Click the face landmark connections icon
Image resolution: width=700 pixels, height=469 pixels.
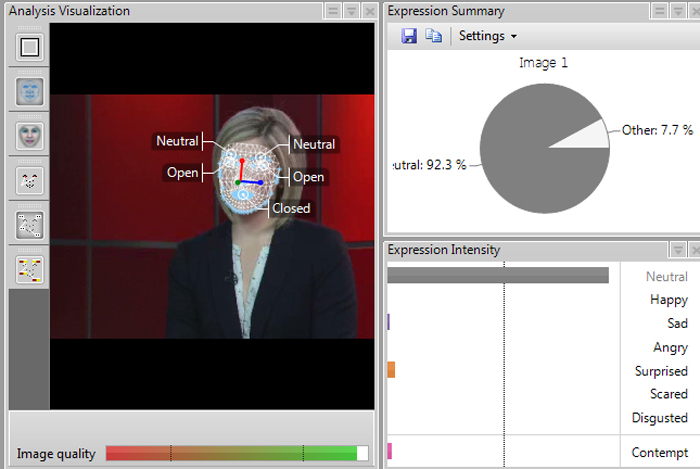tap(29, 225)
